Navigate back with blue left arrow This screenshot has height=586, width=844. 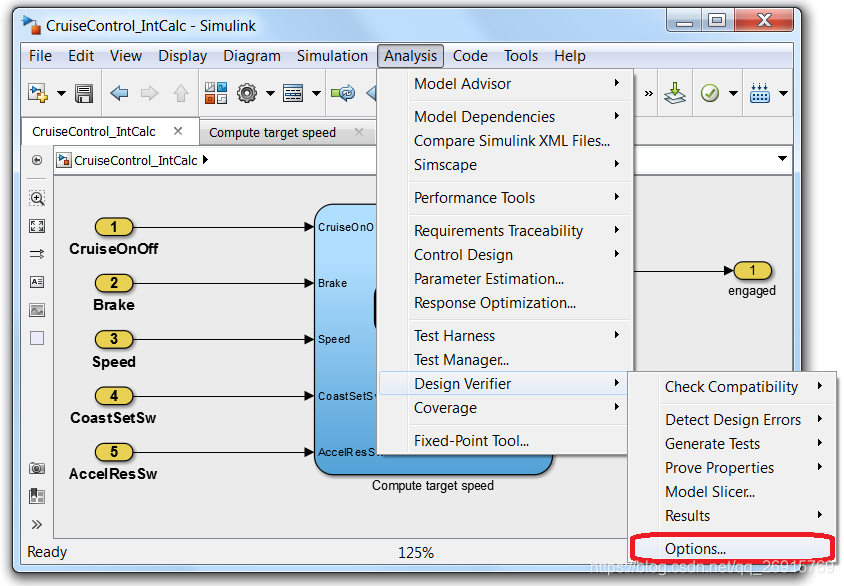pos(119,94)
